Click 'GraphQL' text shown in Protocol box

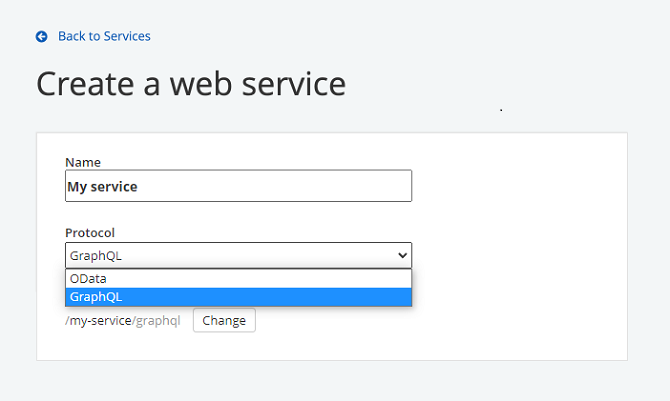click(x=96, y=255)
